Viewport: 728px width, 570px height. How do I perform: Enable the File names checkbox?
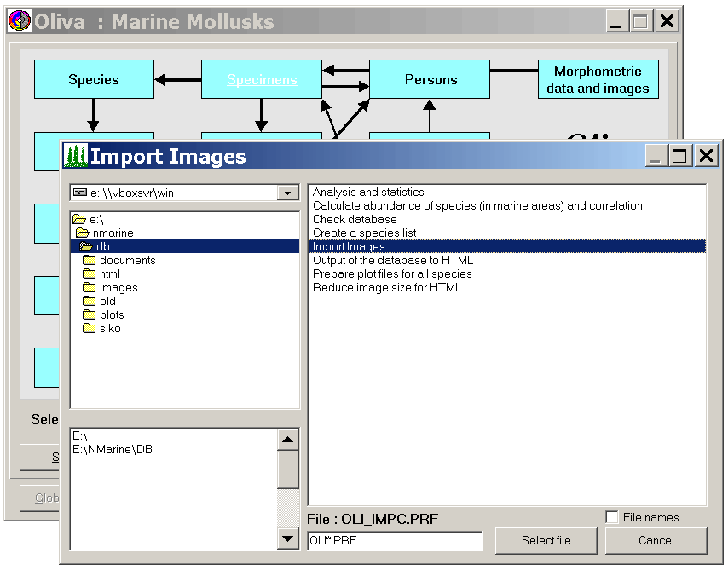click(x=611, y=517)
